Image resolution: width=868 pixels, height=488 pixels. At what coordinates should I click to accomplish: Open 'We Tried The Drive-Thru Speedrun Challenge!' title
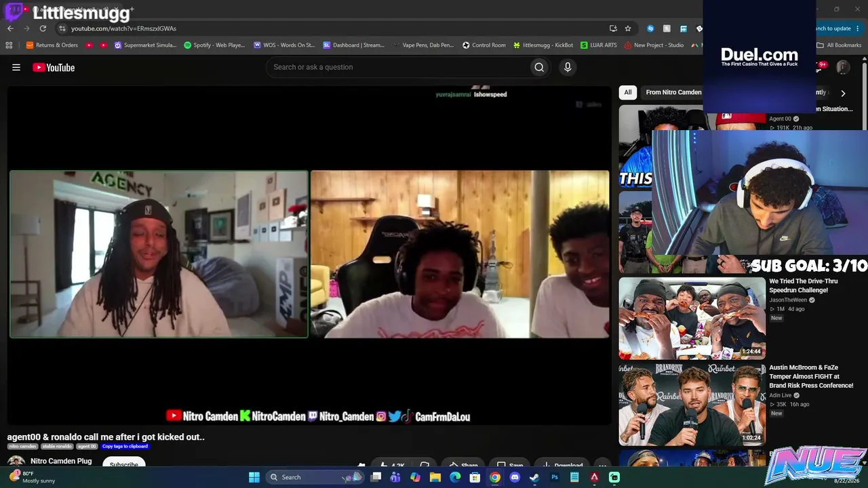click(x=804, y=285)
